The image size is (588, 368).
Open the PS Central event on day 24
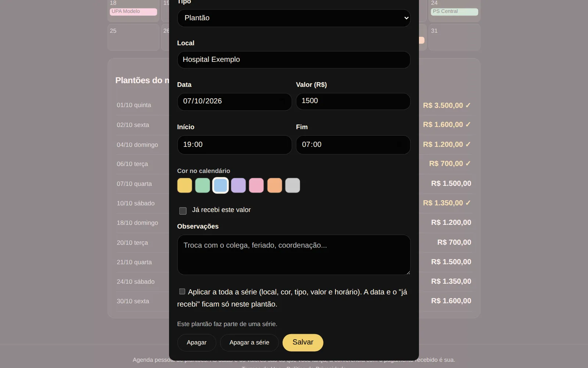point(454,11)
